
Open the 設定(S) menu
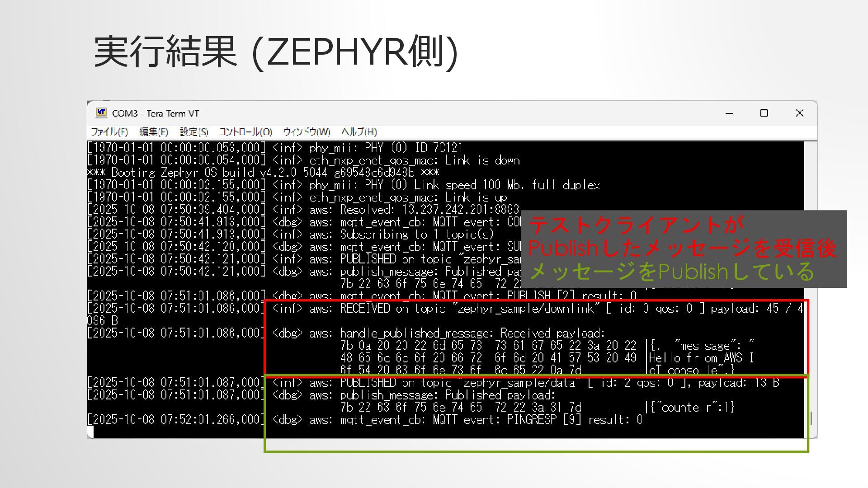point(194,132)
